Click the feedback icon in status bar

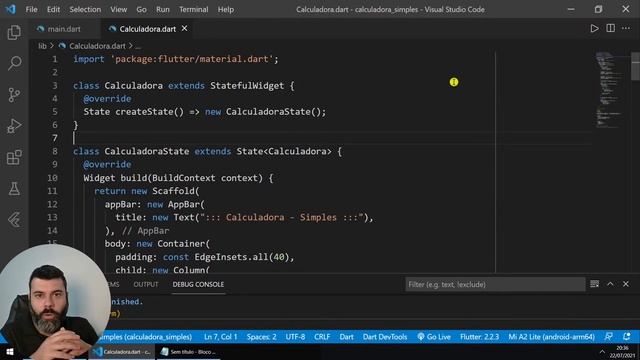click(x=608, y=337)
